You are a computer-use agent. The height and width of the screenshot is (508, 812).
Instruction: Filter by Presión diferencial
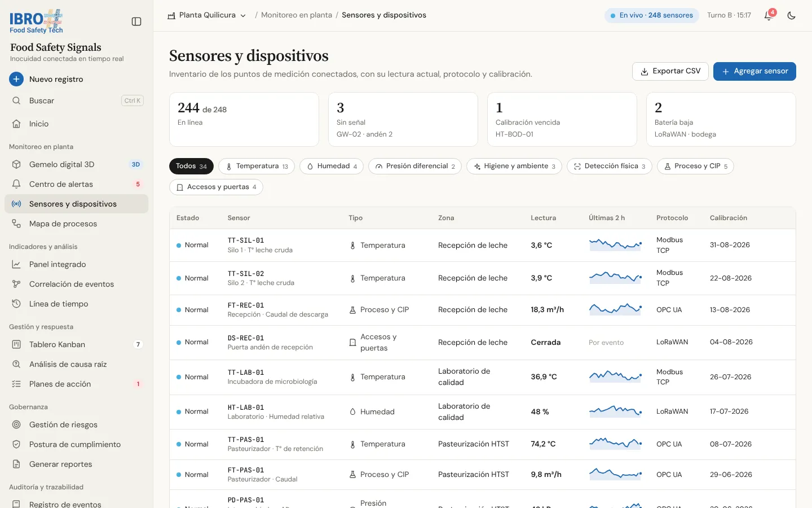coord(415,166)
